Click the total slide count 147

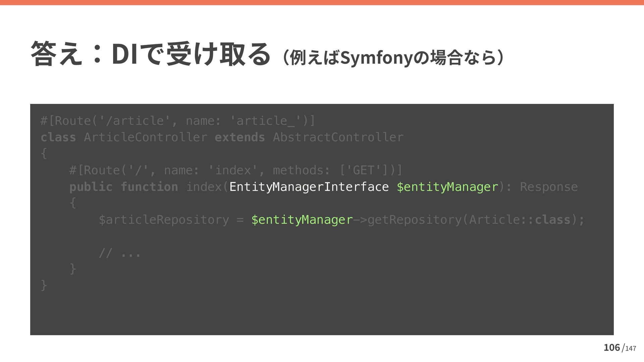(x=631, y=349)
